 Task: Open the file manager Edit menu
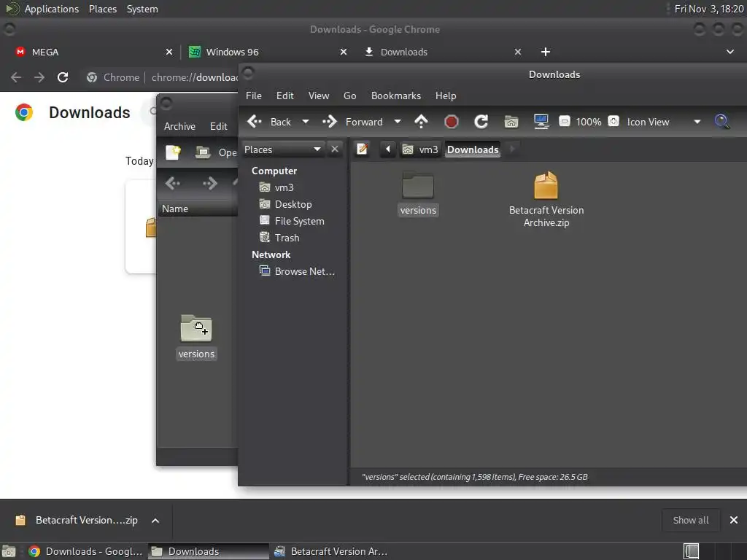285,96
